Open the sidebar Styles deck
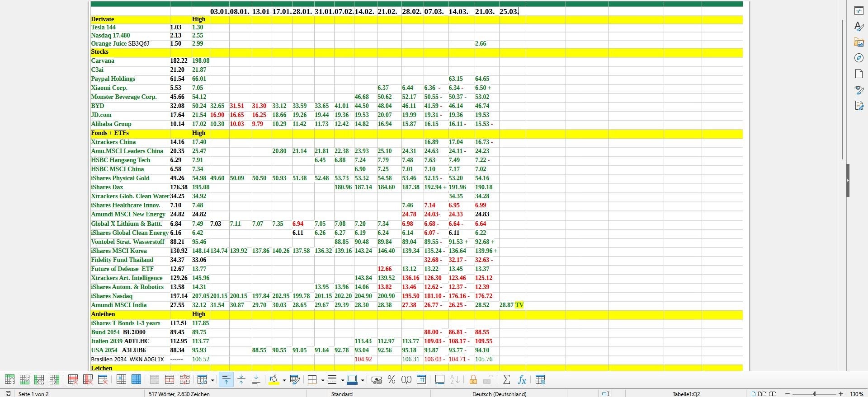The height and width of the screenshot is (397, 868). [x=859, y=26]
